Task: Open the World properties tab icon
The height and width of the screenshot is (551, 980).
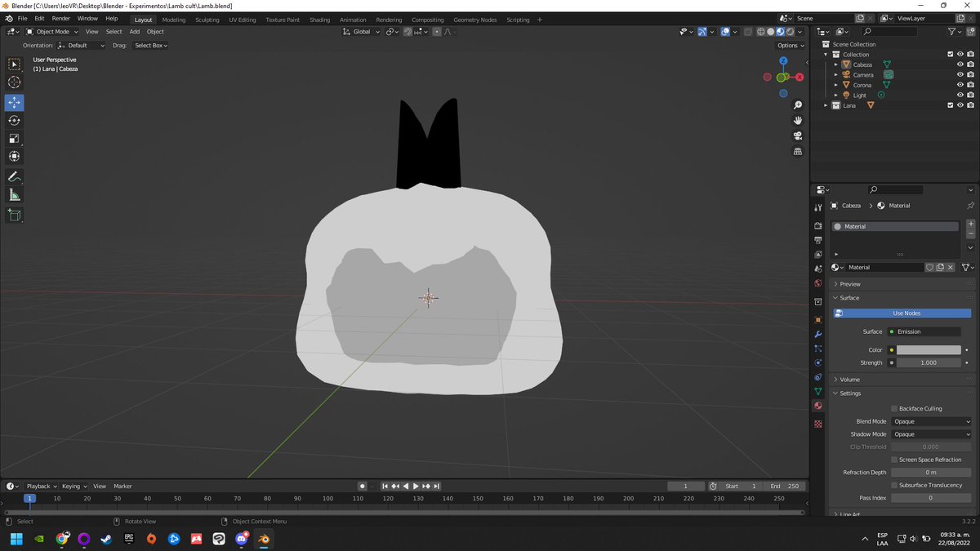Action: tap(818, 283)
